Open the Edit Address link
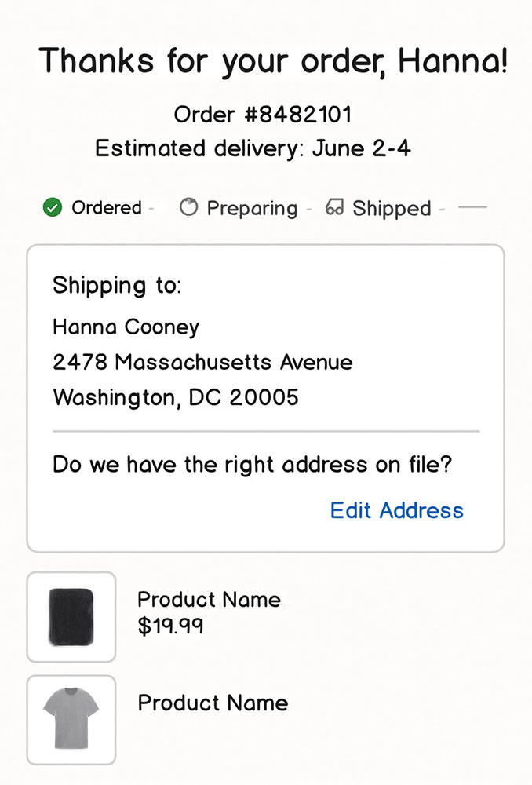This screenshot has height=785, width=532. (x=396, y=510)
